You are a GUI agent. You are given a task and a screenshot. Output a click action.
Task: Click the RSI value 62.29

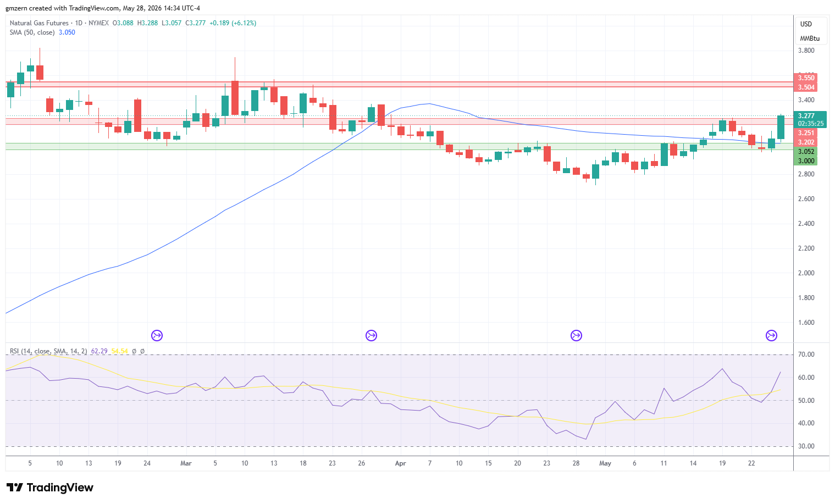click(99, 351)
